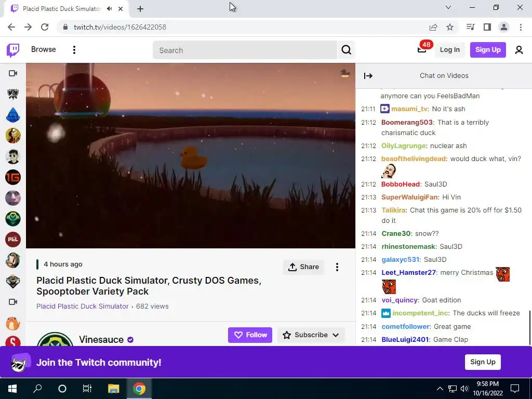The width and height of the screenshot is (532, 399).
Task: Click the Share button
Action: coord(303,267)
